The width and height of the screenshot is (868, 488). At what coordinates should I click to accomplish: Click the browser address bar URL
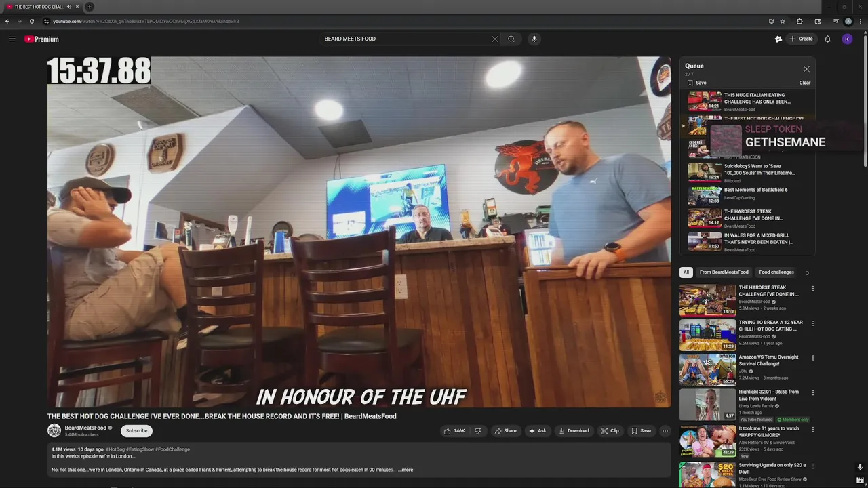coord(146,21)
